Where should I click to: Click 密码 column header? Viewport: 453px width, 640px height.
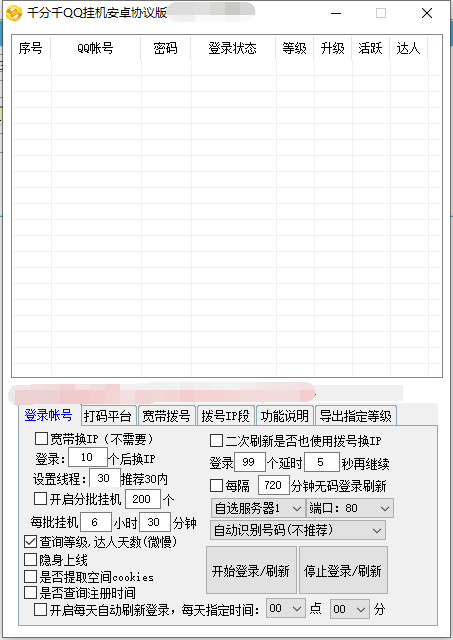click(166, 48)
